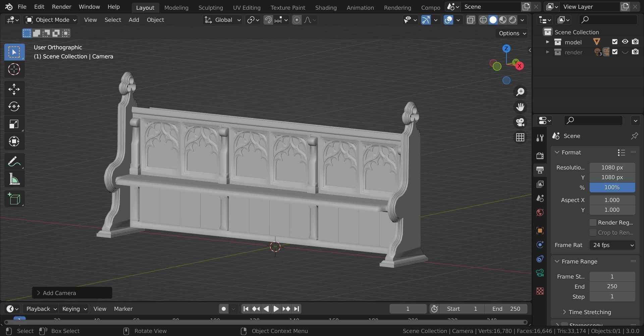
Task: Open the Tool properties tab
Action: pyautogui.click(x=540, y=138)
